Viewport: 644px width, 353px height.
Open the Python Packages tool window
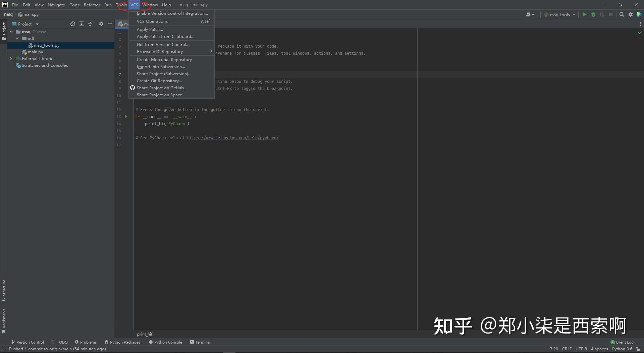(122, 342)
